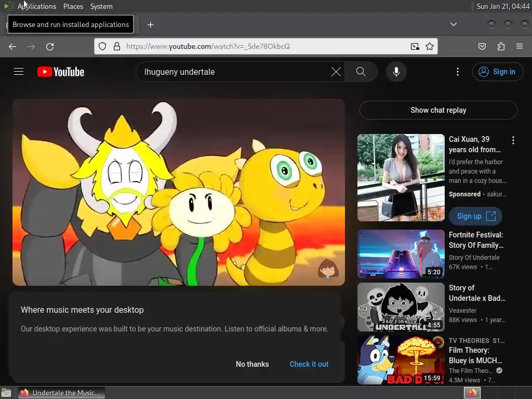Click the Undertale video player
This screenshot has height=399, width=532.
point(179,192)
